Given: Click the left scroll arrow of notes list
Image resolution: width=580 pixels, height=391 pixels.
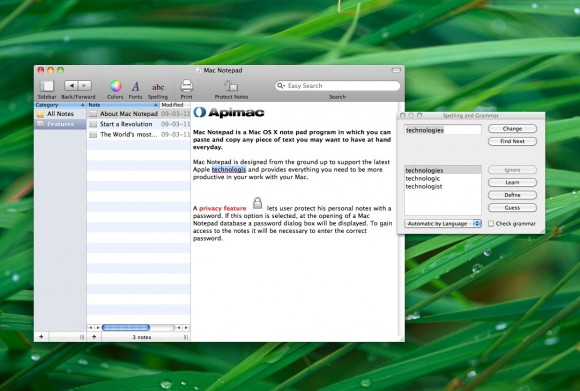Looking at the screenshot, I should click(x=91, y=327).
